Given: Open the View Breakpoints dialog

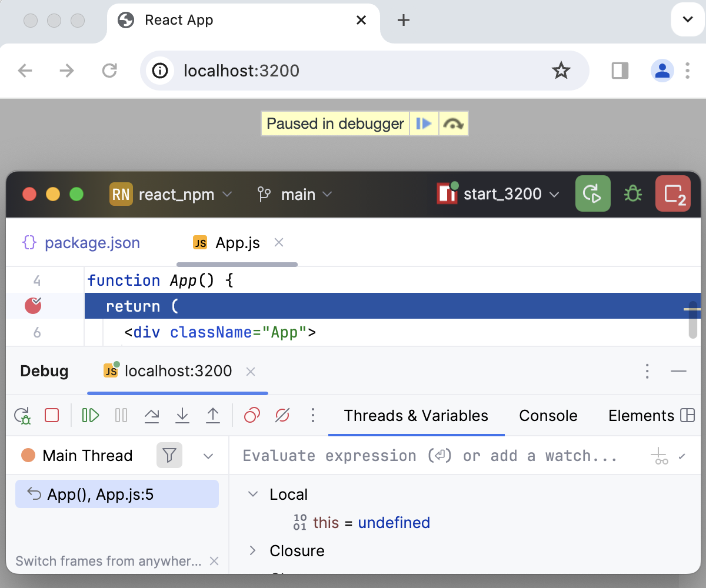Looking at the screenshot, I should [x=252, y=416].
